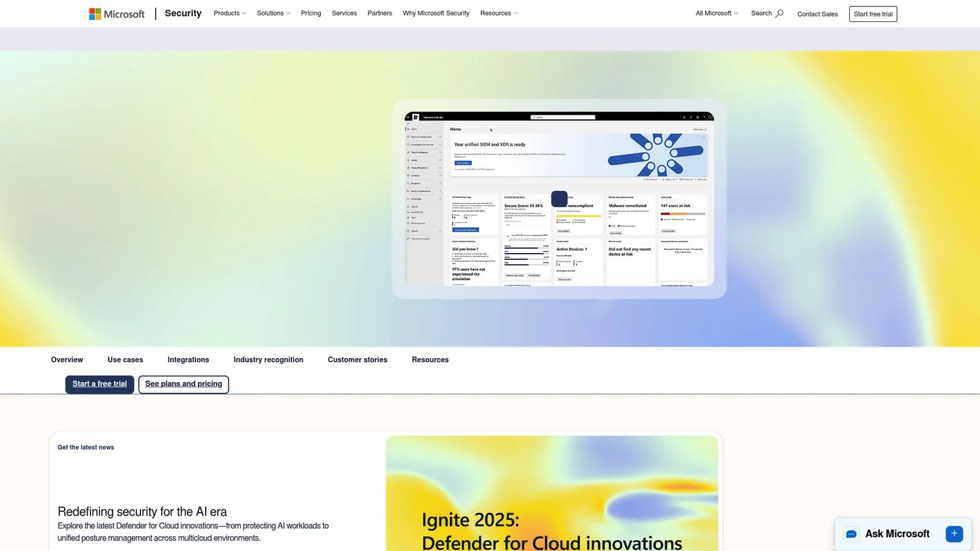
Task: Click the Defender dashboard preview image
Action: click(559, 199)
